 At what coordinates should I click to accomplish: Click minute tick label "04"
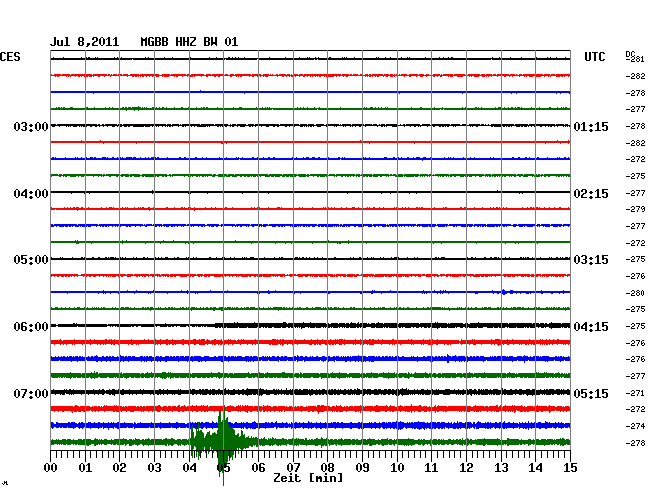[x=189, y=468]
